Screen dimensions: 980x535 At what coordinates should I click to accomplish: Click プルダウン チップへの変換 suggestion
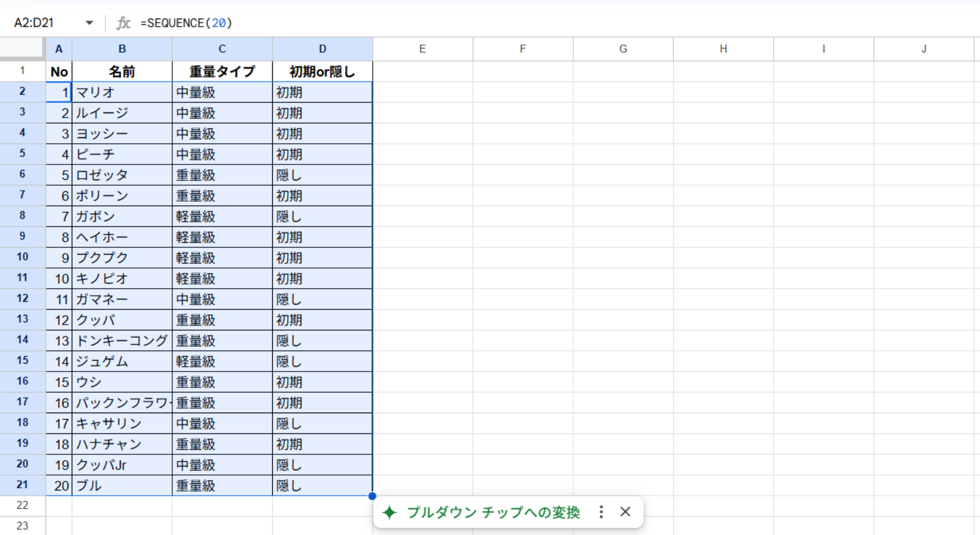pyautogui.click(x=493, y=512)
